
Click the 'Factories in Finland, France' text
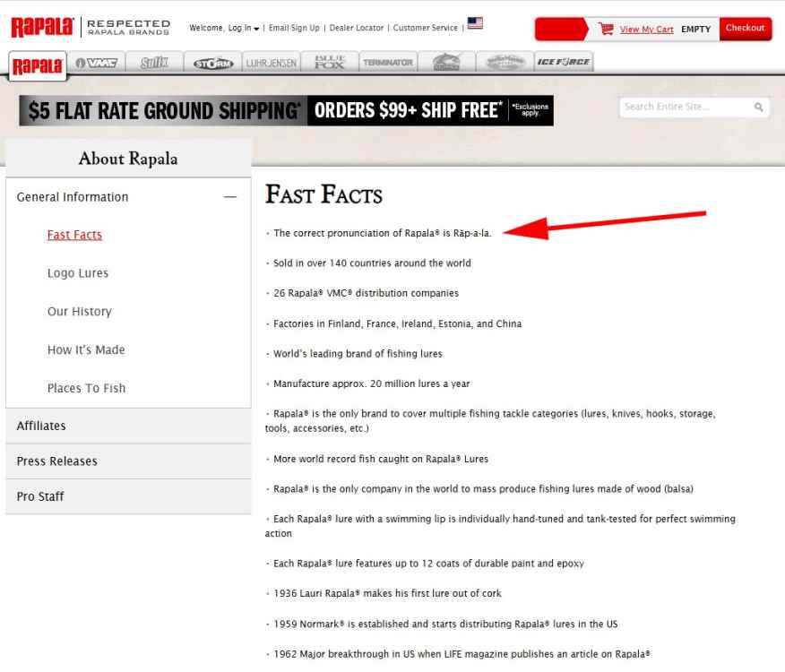pos(398,324)
